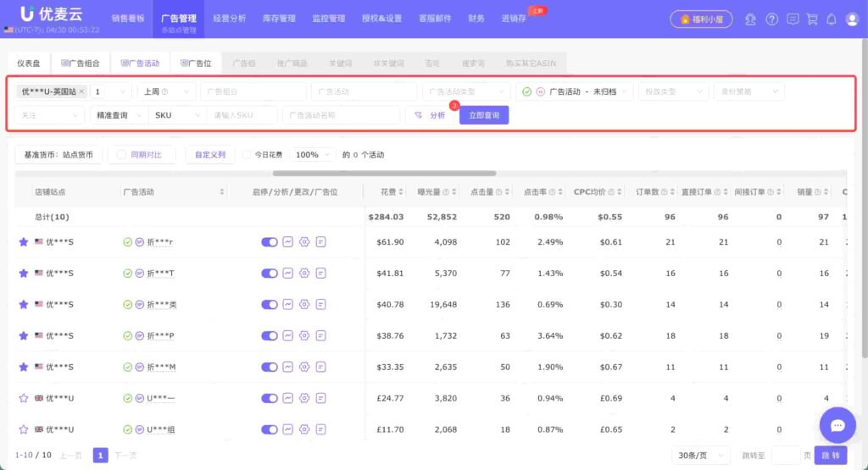
Task: Turn off campaign switch for $38.76 row
Action: (x=269, y=335)
